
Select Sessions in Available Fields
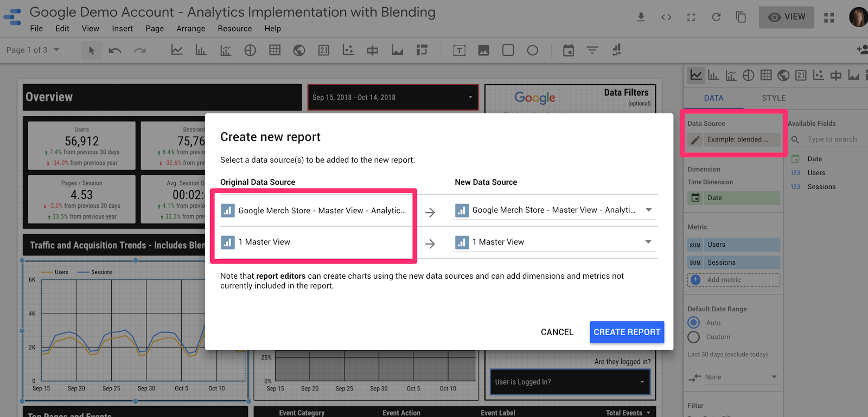(x=821, y=187)
